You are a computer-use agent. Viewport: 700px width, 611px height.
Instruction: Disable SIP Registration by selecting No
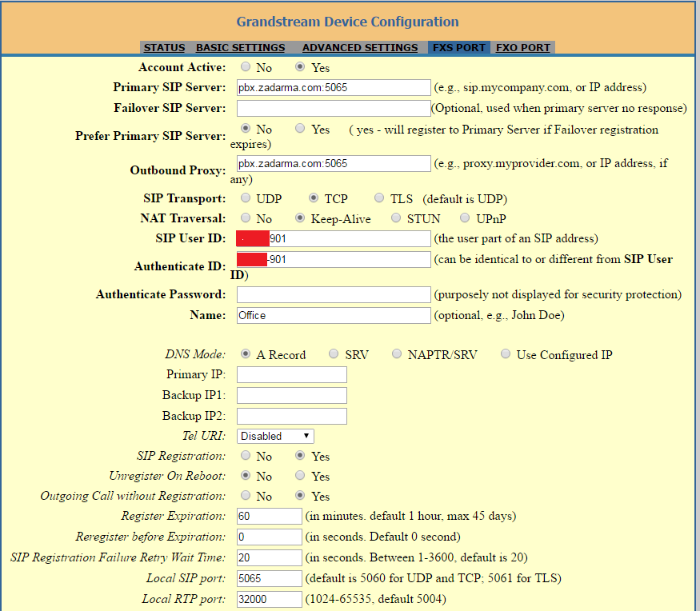(x=246, y=456)
